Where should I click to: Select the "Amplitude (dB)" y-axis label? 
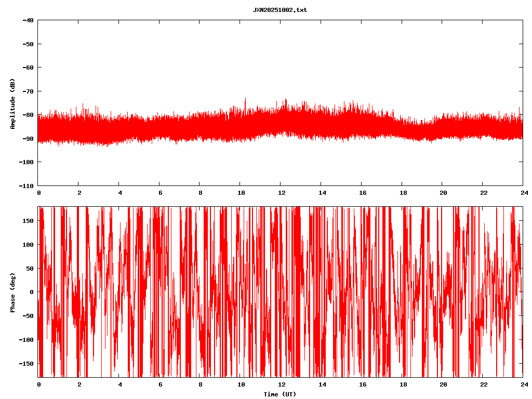[12, 104]
